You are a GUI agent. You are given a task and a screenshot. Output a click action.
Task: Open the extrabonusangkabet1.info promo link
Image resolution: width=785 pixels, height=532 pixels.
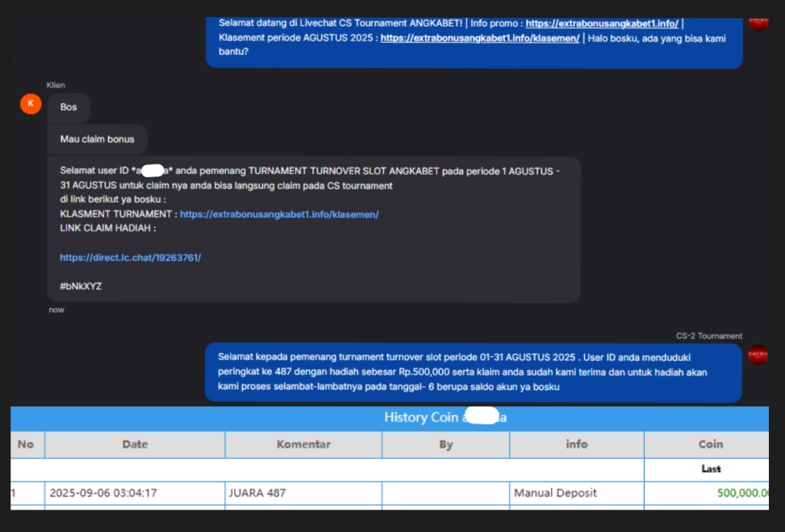602,23
